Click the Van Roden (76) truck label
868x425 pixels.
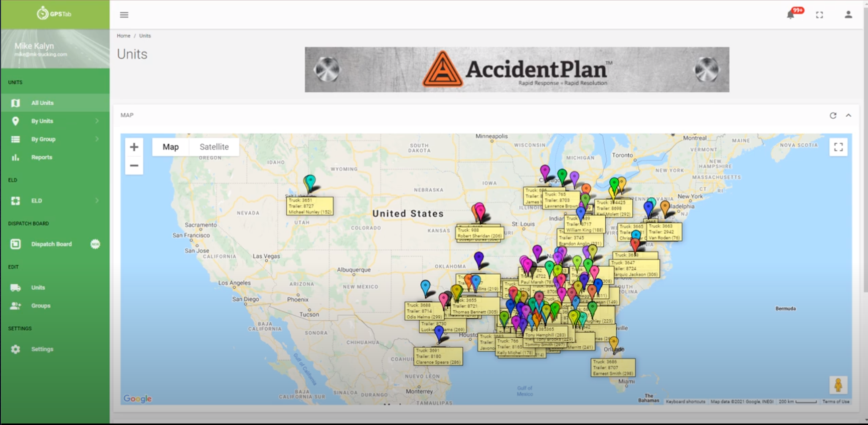click(664, 232)
